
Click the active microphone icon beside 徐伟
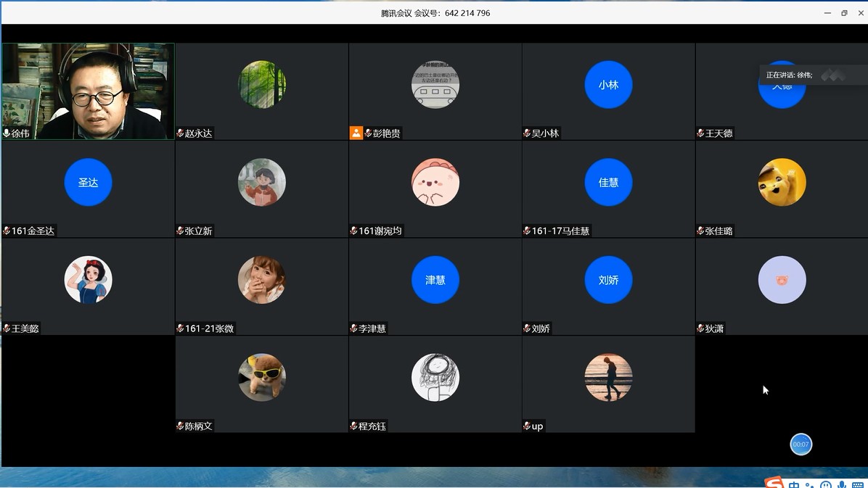[7, 133]
